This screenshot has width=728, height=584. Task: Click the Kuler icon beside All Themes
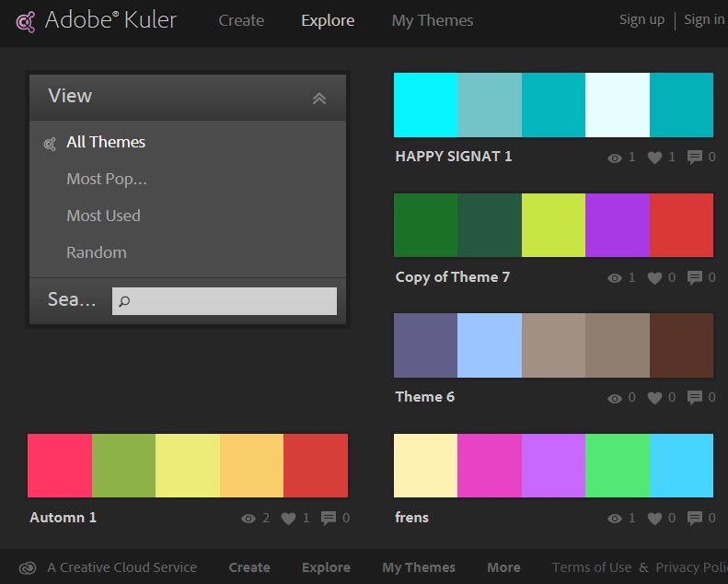coord(50,144)
